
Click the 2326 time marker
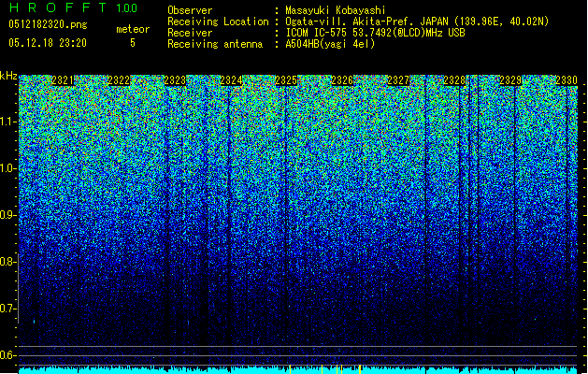342,80
